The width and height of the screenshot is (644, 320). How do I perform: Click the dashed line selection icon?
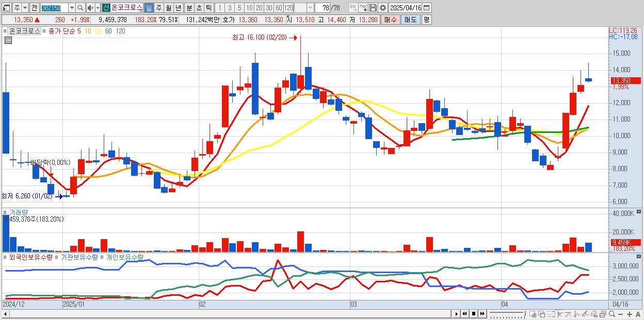click(550, 314)
